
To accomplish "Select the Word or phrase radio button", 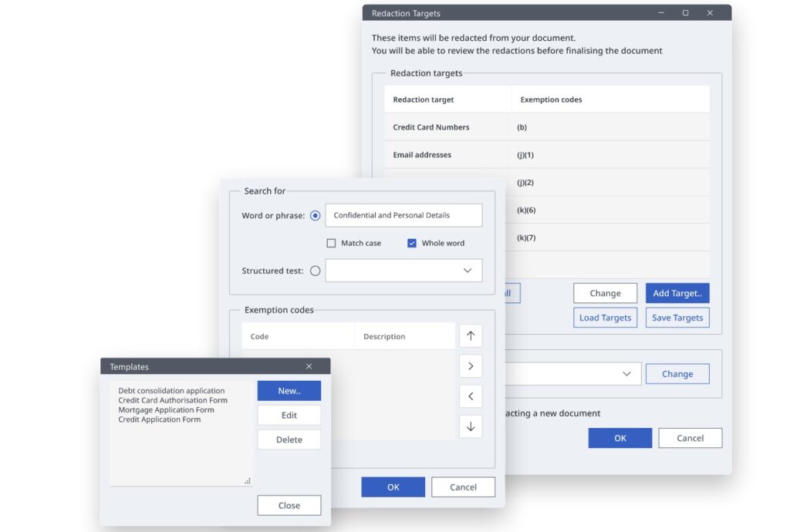I will coord(315,215).
